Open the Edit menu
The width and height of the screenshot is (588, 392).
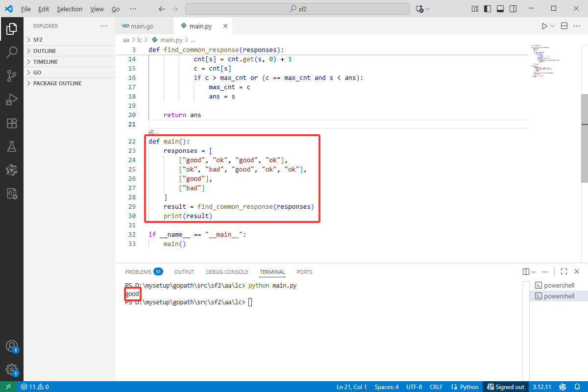coord(44,9)
